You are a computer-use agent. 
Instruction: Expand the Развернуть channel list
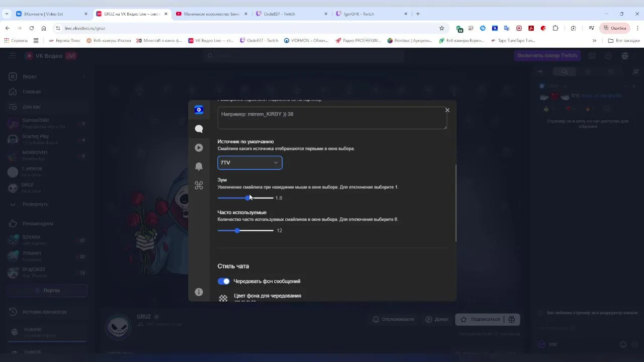(x=47, y=204)
